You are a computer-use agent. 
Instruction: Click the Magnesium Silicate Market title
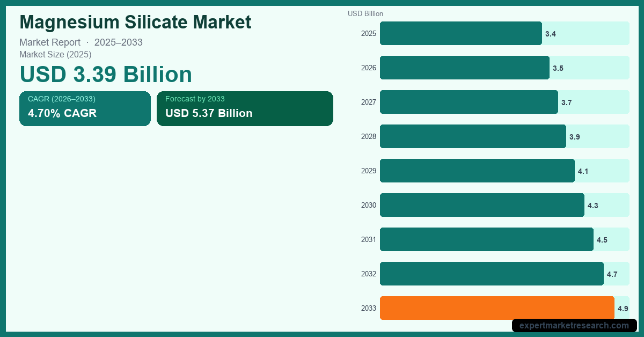coord(135,22)
